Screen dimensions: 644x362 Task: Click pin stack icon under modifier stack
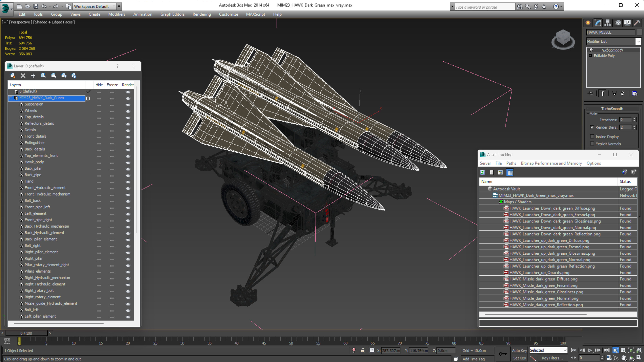tap(591, 93)
